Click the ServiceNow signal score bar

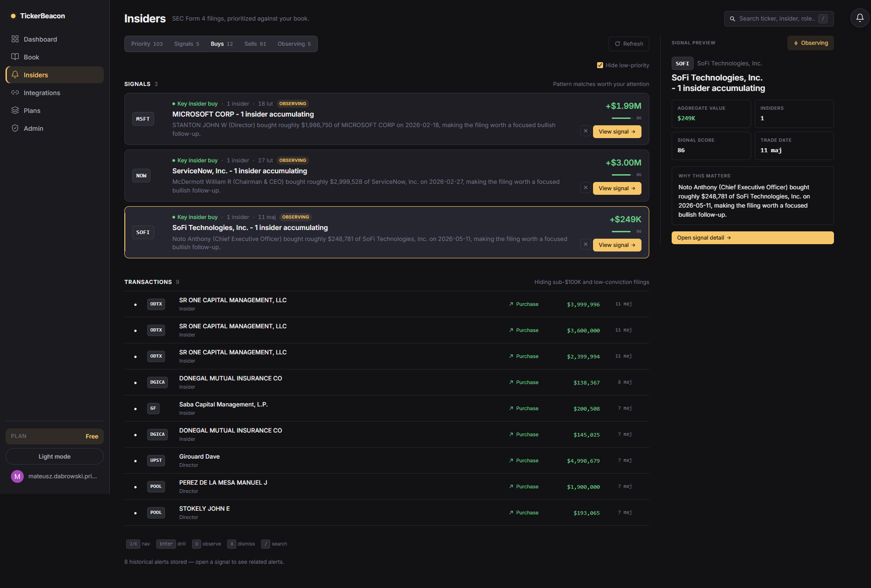coord(621,175)
